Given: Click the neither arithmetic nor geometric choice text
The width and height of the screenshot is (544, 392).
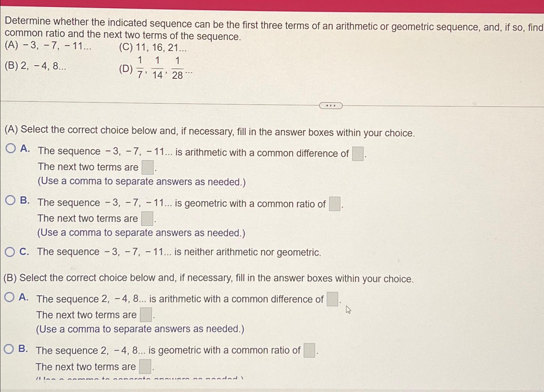Looking at the screenshot, I should tap(179, 252).
